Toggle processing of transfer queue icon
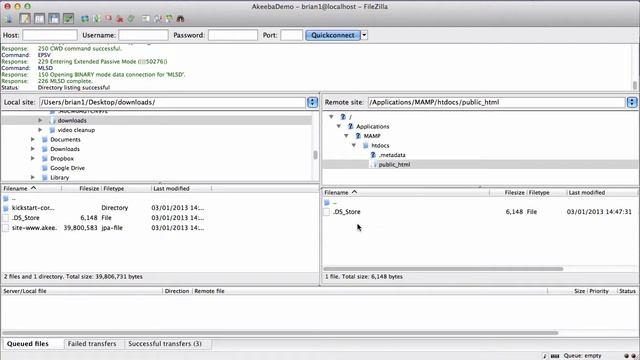 [97, 19]
